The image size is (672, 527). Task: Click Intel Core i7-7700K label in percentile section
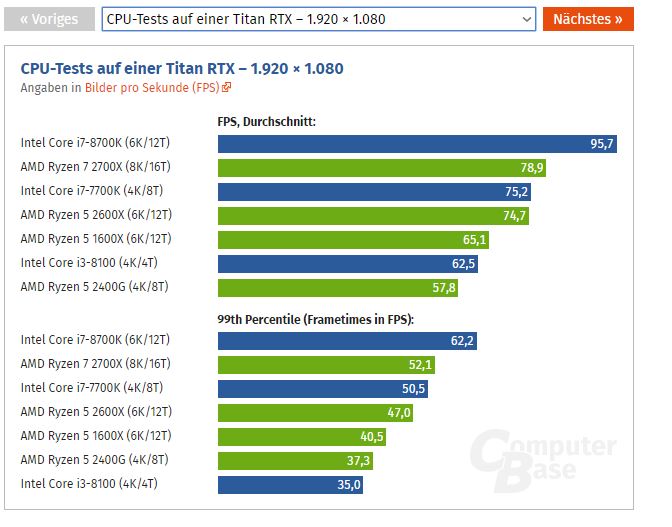(x=92, y=388)
